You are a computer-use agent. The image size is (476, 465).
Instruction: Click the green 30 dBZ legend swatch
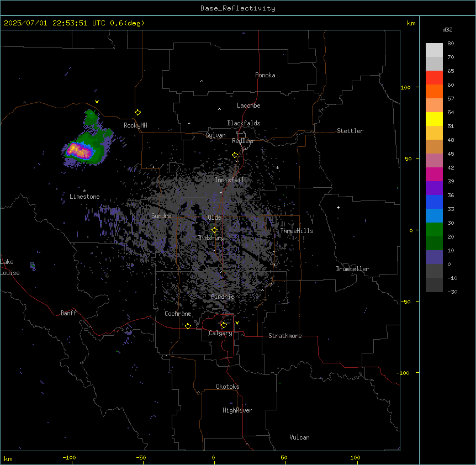point(434,230)
